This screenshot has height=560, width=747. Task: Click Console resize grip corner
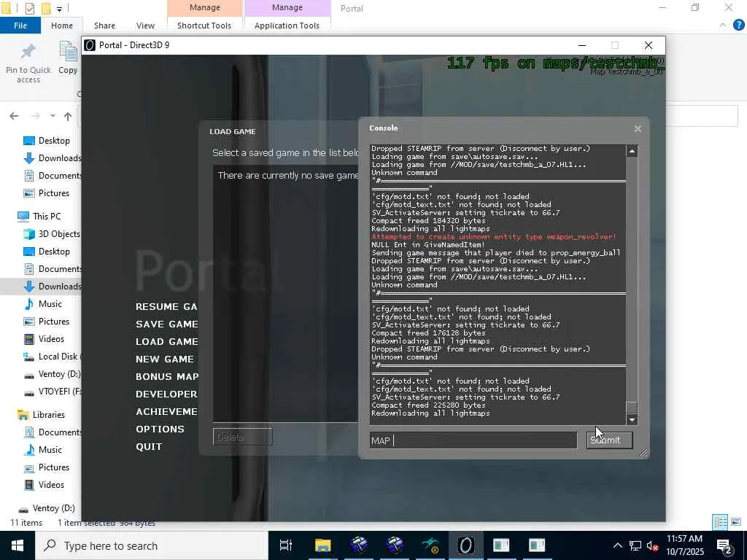point(643,453)
